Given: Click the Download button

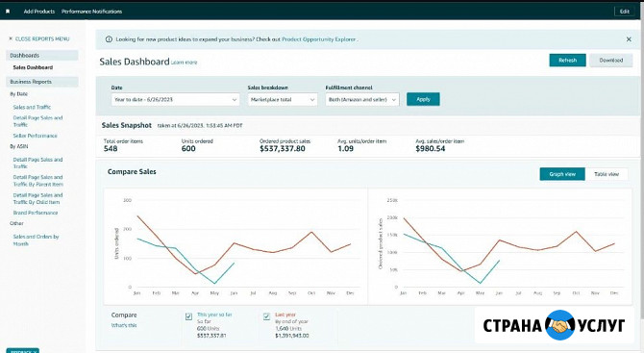Looking at the screenshot, I should click(x=611, y=61).
